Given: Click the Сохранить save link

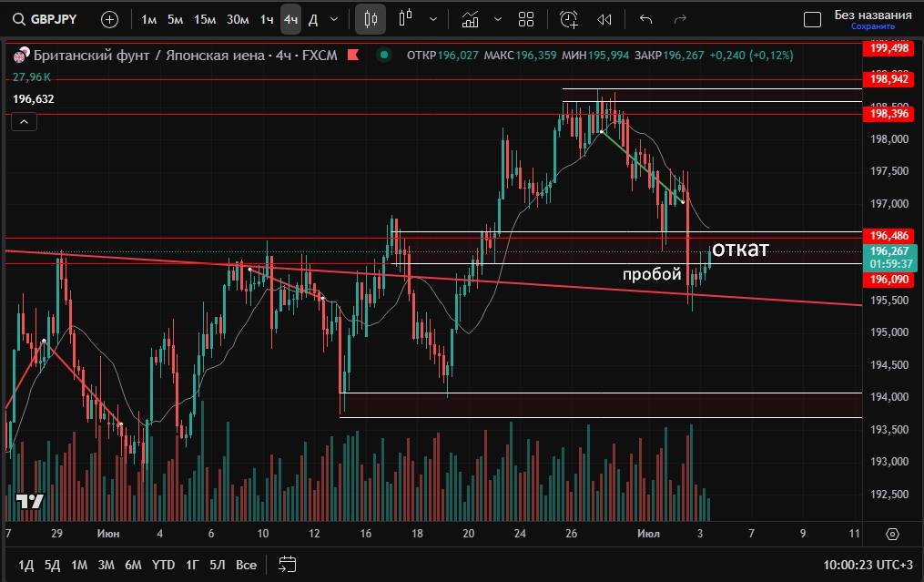Looking at the screenshot, I should click(x=873, y=26).
